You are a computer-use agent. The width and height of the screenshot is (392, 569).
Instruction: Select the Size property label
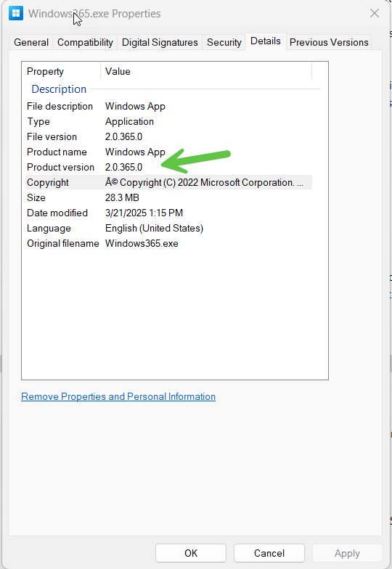click(36, 197)
